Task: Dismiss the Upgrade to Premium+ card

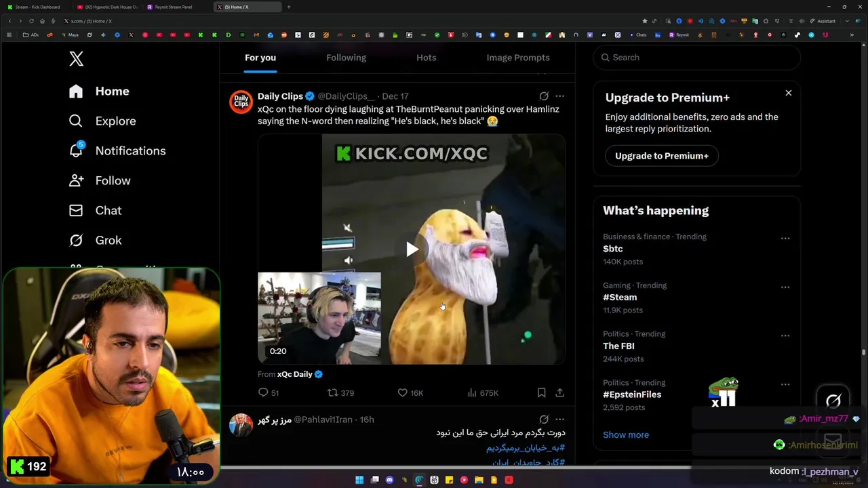Action: pos(788,93)
